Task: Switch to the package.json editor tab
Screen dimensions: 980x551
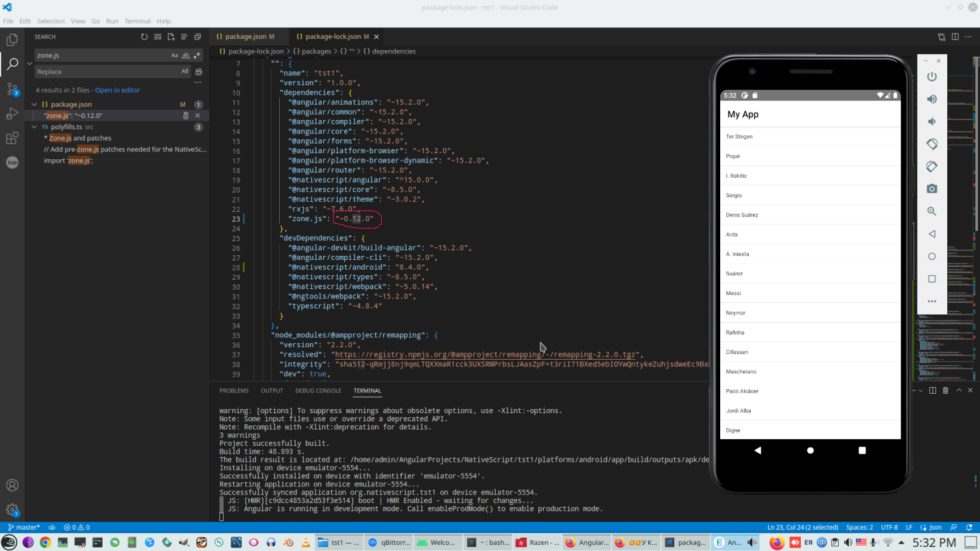Action: click(x=248, y=36)
